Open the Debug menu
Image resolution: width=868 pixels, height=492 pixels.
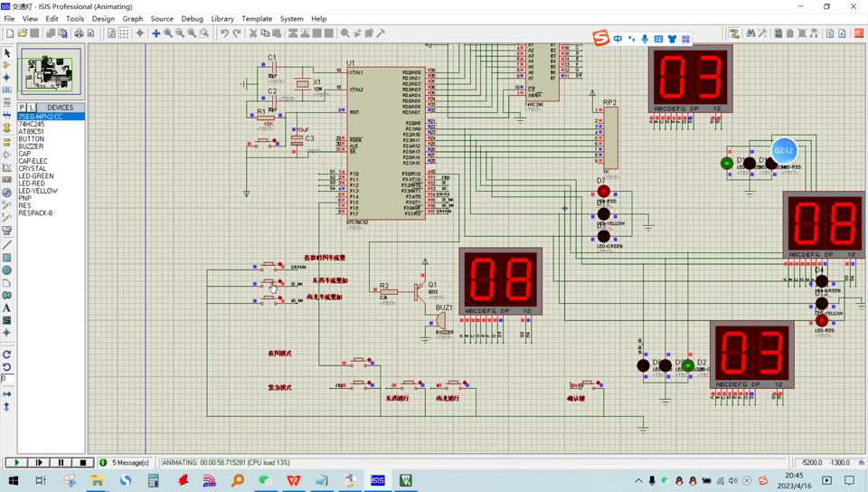[x=192, y=18]
